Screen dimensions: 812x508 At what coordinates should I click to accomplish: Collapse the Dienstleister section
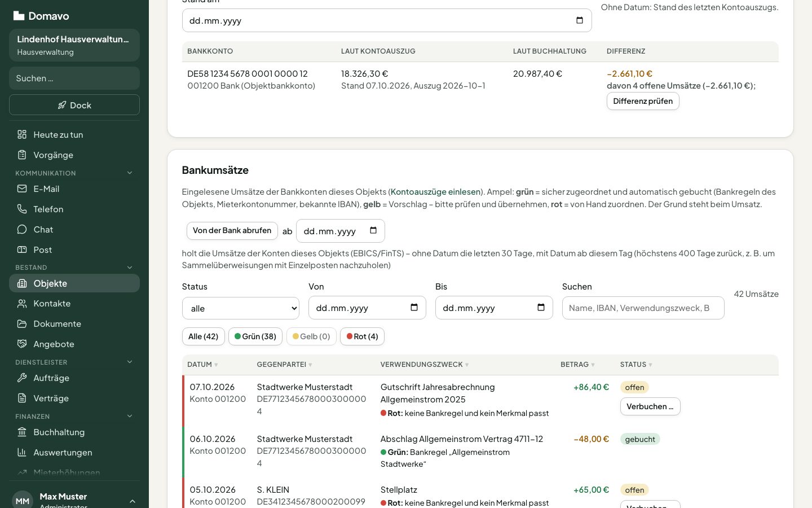[130, 362]
